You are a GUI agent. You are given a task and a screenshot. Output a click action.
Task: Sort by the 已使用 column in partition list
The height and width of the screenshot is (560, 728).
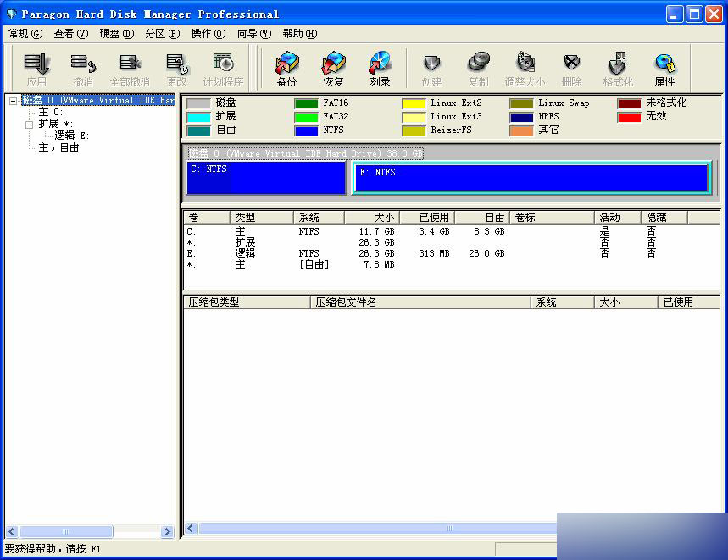tap(428, 218)
